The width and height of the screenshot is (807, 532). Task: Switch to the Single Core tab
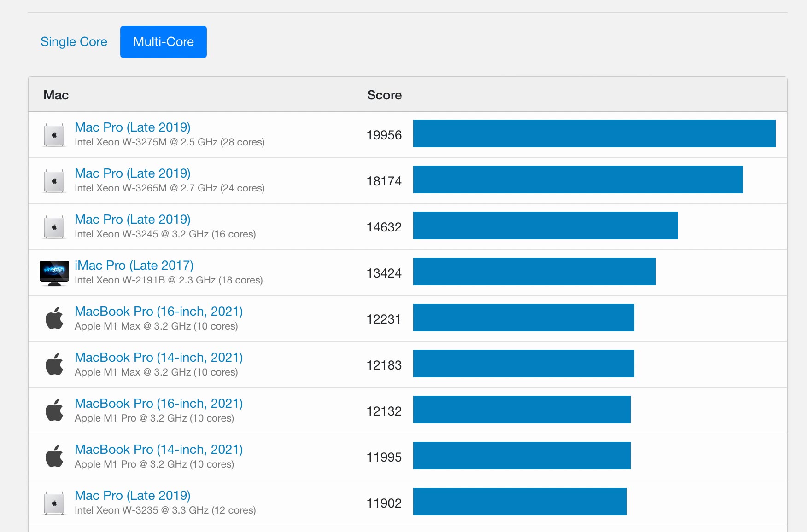(74, 42)
